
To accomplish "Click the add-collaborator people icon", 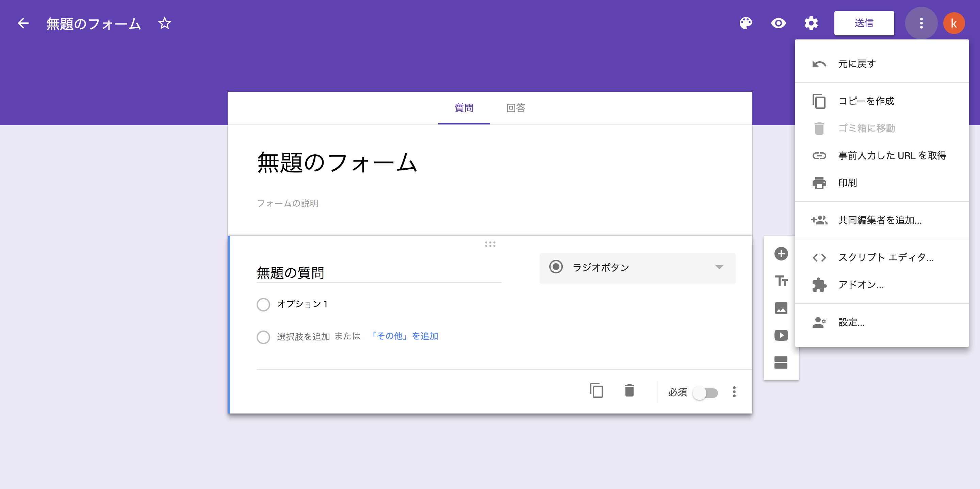I will (x=819, y=220).
